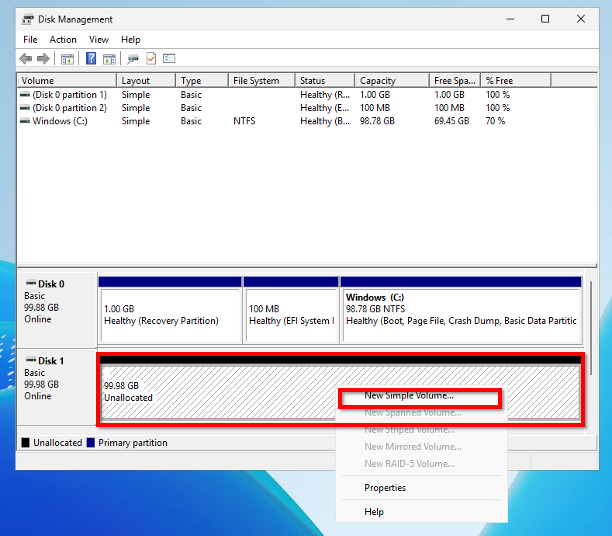Screen dimensions: 612x536
Task: Open Help via the blue question-mark icon
Action: click(91, 59)
